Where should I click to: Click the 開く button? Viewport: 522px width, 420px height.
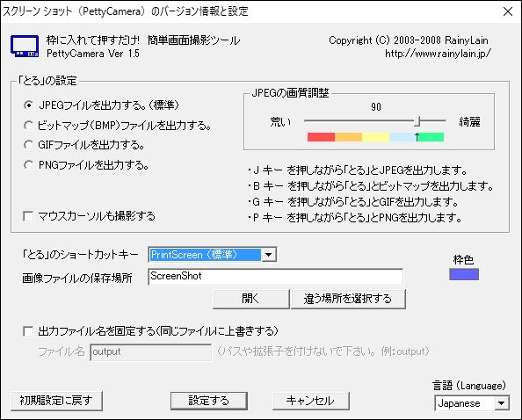tap(250, 299)
